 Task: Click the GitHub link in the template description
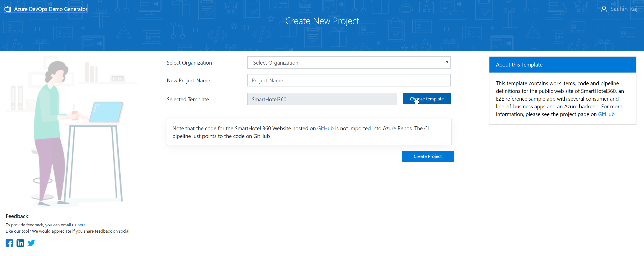pos(607,114)
